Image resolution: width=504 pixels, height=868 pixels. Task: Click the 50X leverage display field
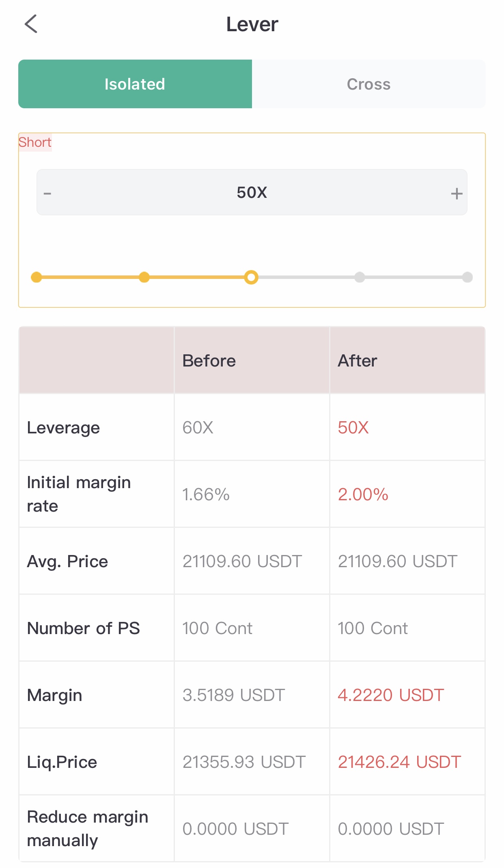coord(252,193)
